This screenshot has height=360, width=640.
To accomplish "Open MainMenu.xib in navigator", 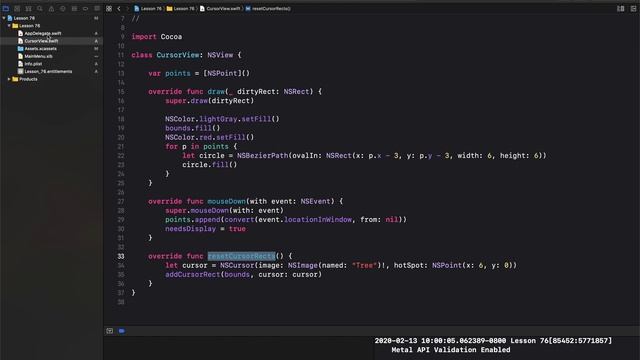I will (38, 56).
